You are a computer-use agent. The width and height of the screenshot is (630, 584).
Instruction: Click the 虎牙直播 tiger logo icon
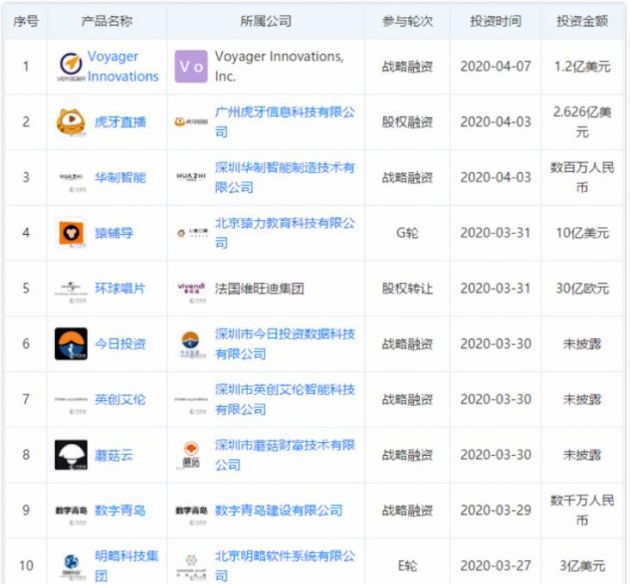pyautogui.click(x=71, y=122)
